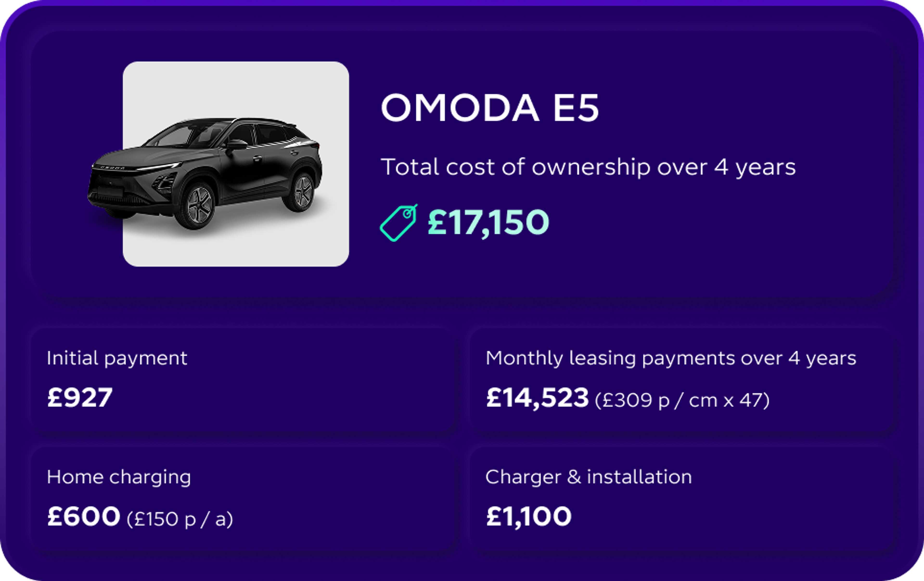Screen dimensions: 924x581
Task: Open the Home charging card
Action: (x=243, y=498)
